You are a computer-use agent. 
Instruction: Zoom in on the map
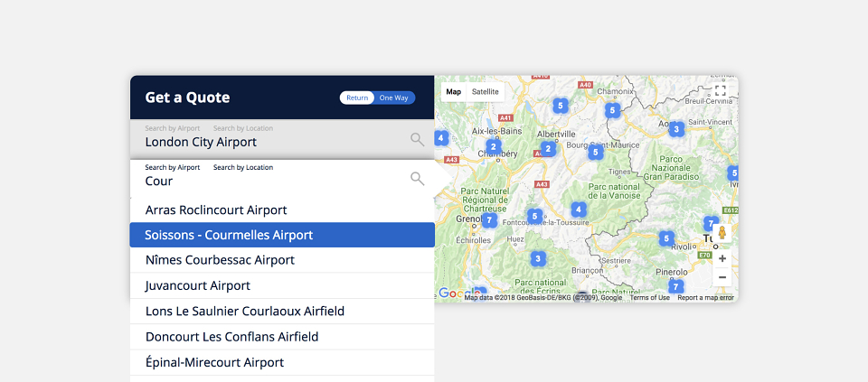722,258
